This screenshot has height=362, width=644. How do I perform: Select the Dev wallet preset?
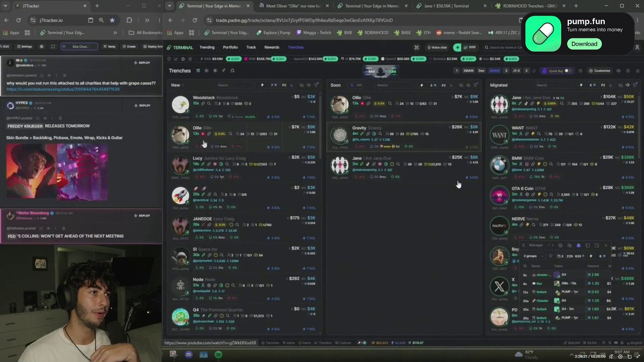pyautogui.click(x=481, y=71)
